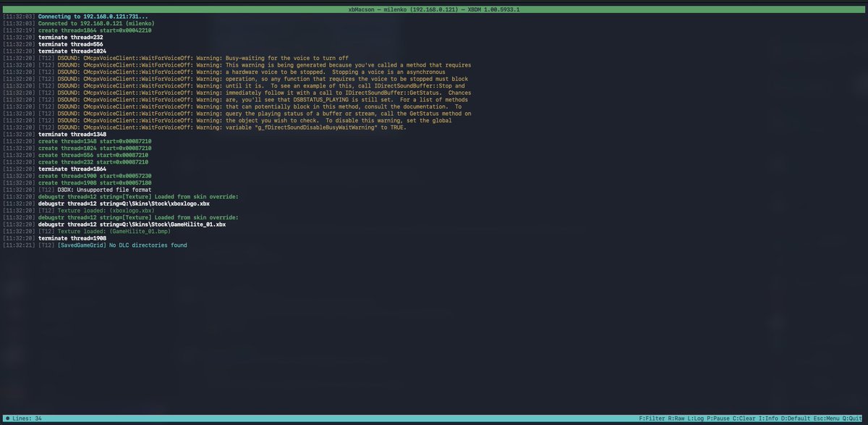The height and width of the screenshot is (425, 868).
Task: Select 'create thread=1900 start=0x00057230' line
Action: point(95,176)
